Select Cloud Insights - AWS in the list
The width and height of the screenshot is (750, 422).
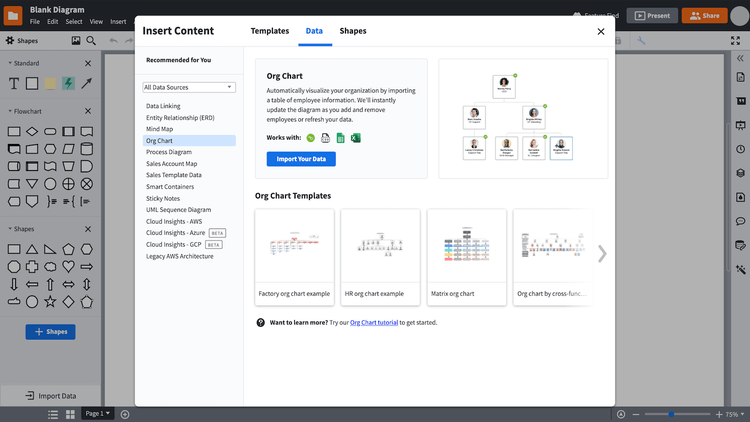pyautogui.click(x=174, y=222)
